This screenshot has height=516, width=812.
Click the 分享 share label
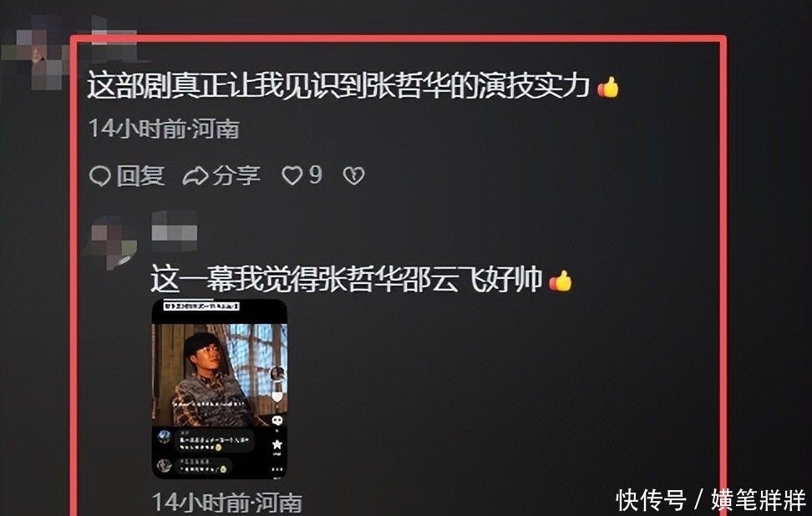point(236,176)
